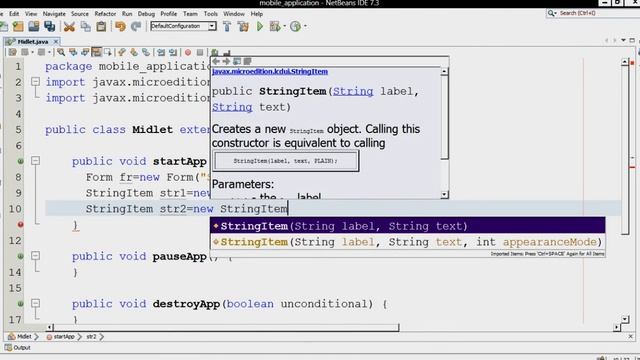640x360 pixels.
Task: Click the Next Bookmark icon
Action: click(x=133, y=52)
